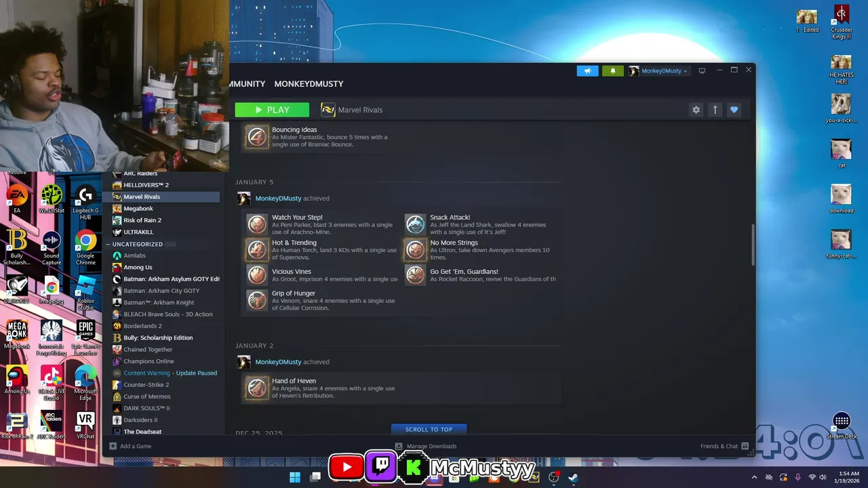The height and width of the screenshot is (488, 868).
Task: Click the up-arrow collapse icon
Action: (x=715, y=110)
